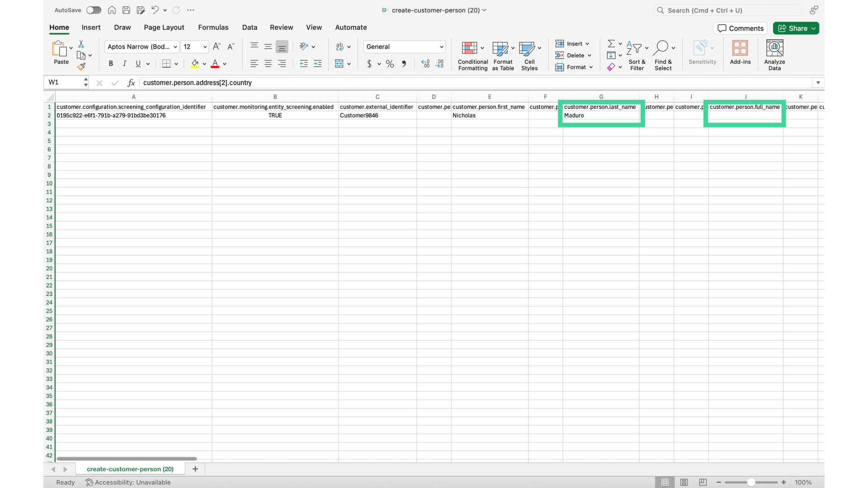Click the Find & Select magnifier

coord(661,48)
